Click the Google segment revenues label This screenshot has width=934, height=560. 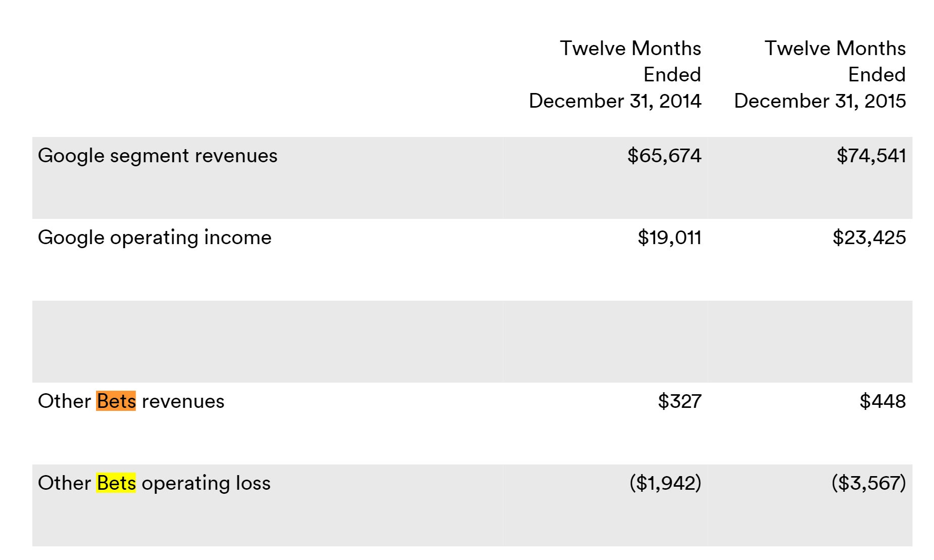pyautogui.click(x=157, y=156)
